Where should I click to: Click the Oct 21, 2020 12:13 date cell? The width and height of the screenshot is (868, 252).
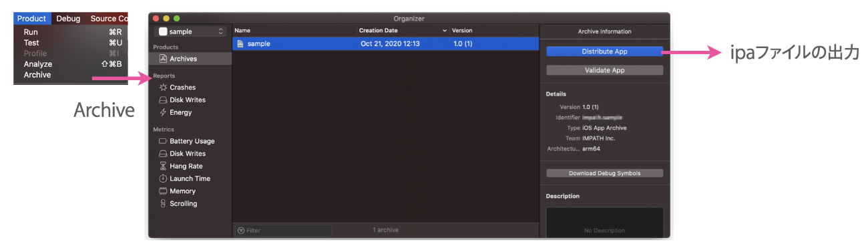point(390,43)
